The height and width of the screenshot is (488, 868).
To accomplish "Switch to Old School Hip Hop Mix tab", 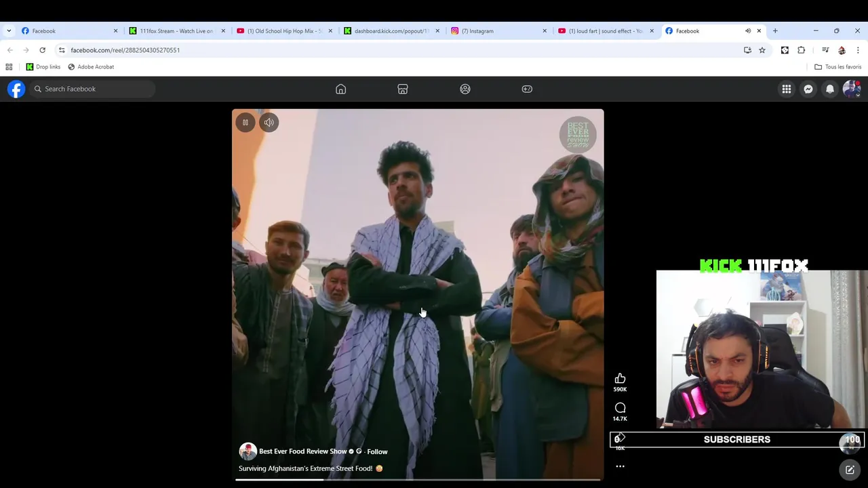I will (x=284, y=30).
